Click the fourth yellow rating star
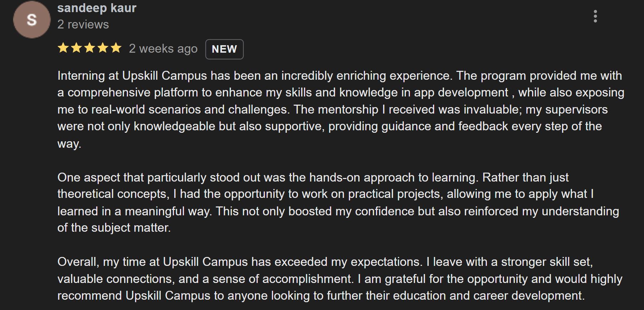Viewport: 644px width, 310px height. [103, 48]
